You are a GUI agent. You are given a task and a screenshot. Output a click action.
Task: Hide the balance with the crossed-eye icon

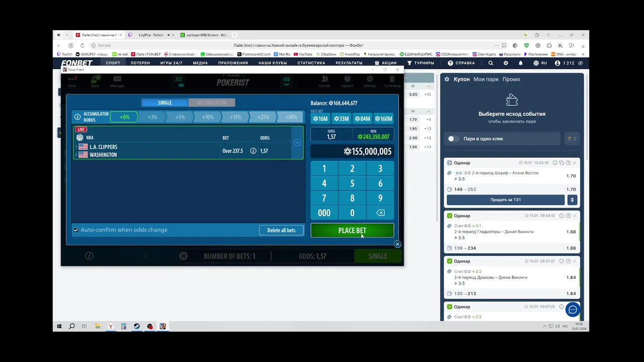pos(581,63)
